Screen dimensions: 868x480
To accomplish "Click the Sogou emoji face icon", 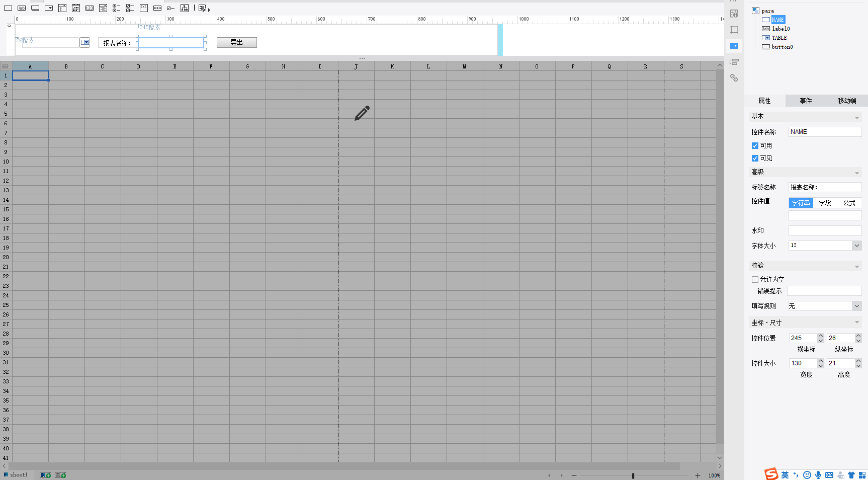I will click(807, 475).
